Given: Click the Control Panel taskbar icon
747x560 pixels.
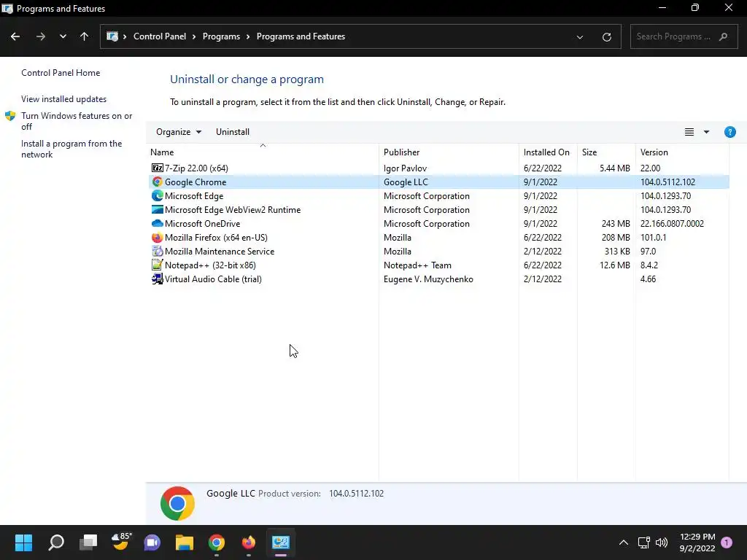Looking at the screenshot, I should point(281,542).
